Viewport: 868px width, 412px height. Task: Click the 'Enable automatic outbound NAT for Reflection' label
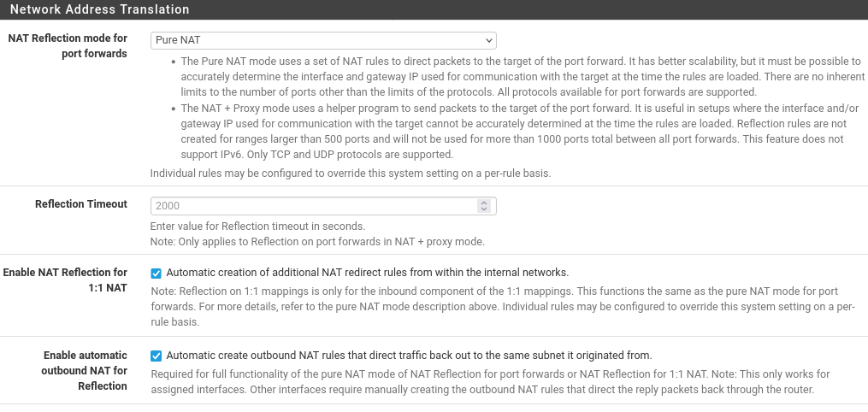(x=84, y=370)
